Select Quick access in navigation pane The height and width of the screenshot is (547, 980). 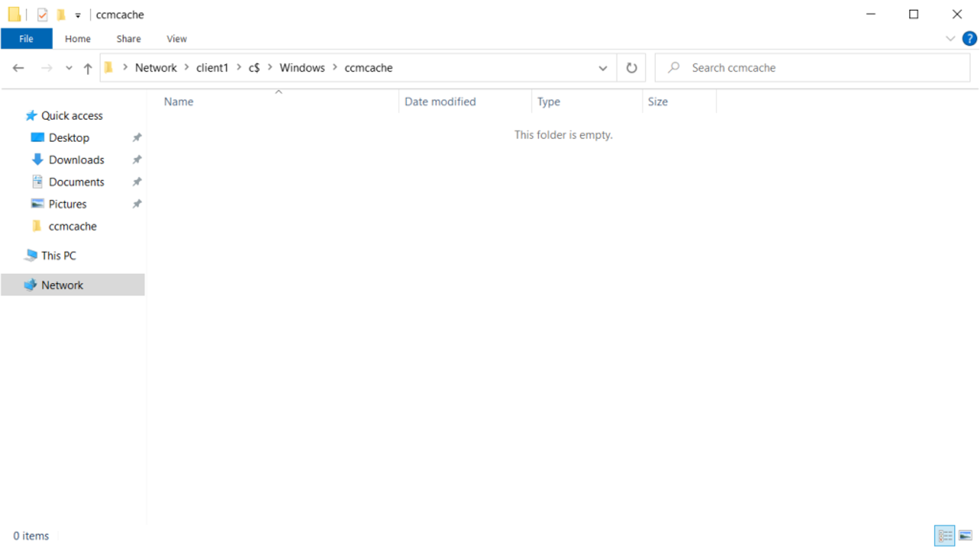[x=72, y=116]
